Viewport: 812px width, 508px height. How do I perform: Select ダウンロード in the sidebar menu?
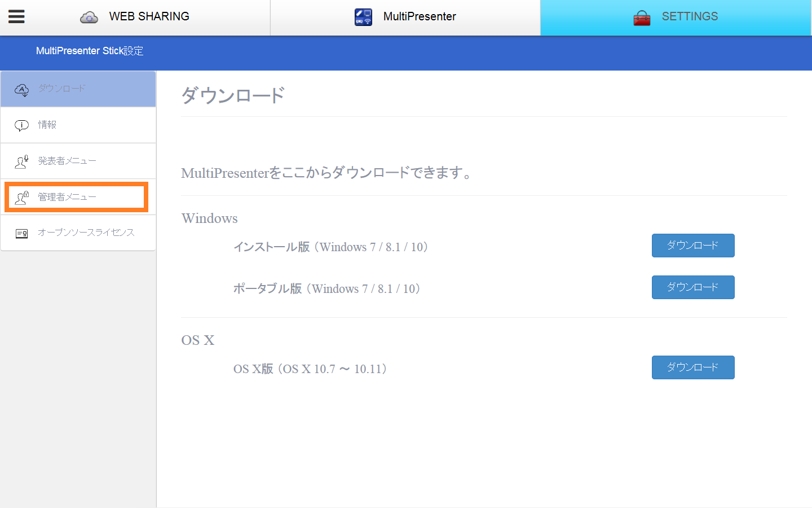[78, 89]
